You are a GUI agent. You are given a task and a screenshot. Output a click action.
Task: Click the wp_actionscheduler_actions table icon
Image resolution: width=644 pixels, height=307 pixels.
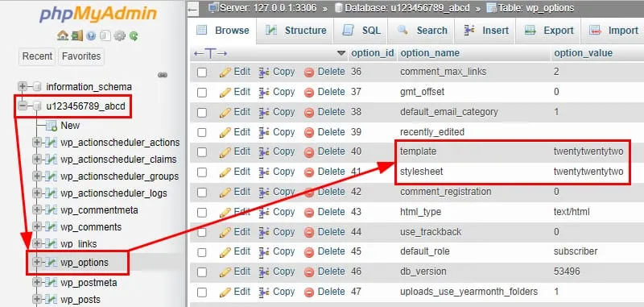tap(51, 143)
